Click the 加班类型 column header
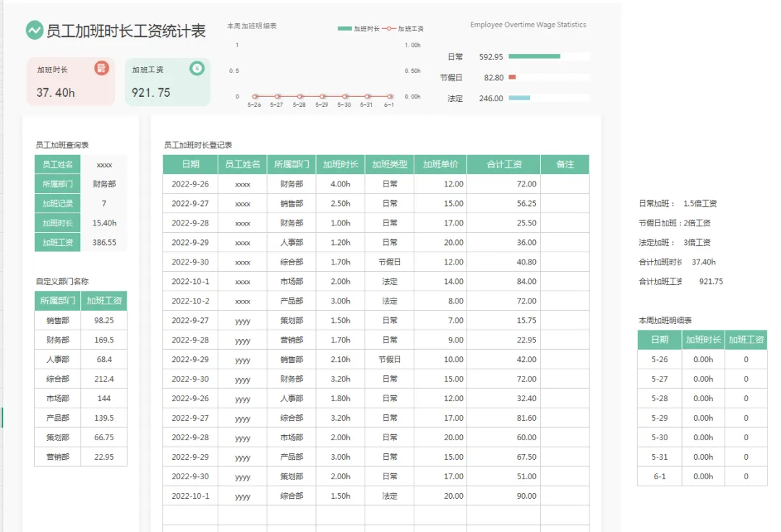Screen dimensions: 781x532 (390, 164)
